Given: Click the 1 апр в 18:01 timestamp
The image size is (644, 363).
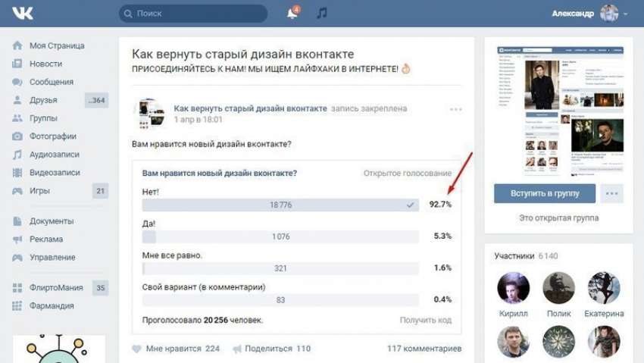Looking at the screenshot, I should coord(198,120).
